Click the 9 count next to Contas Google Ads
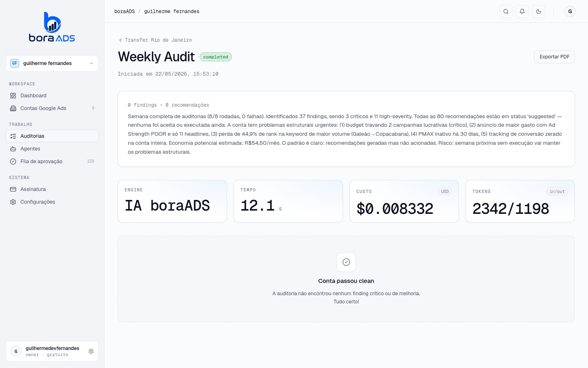588x368 pixels. click(93, 108)
